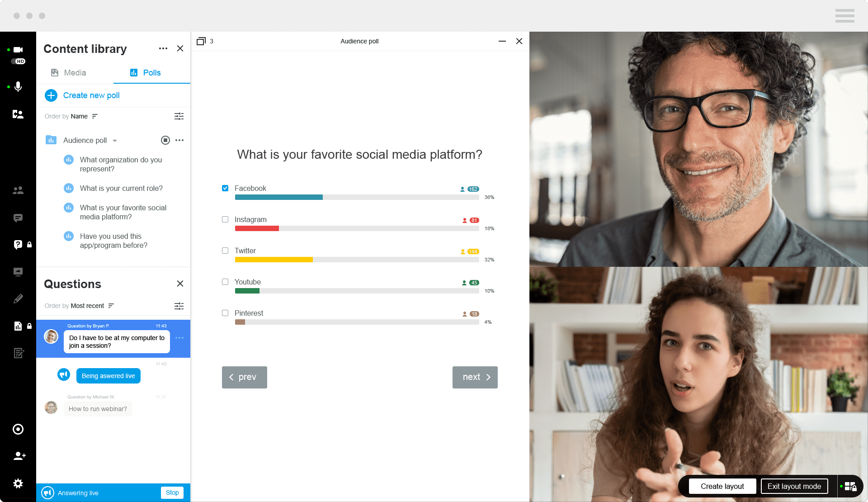
Task: Click Bryan P. question in Q&A panel
Action: tap(117, 341)
